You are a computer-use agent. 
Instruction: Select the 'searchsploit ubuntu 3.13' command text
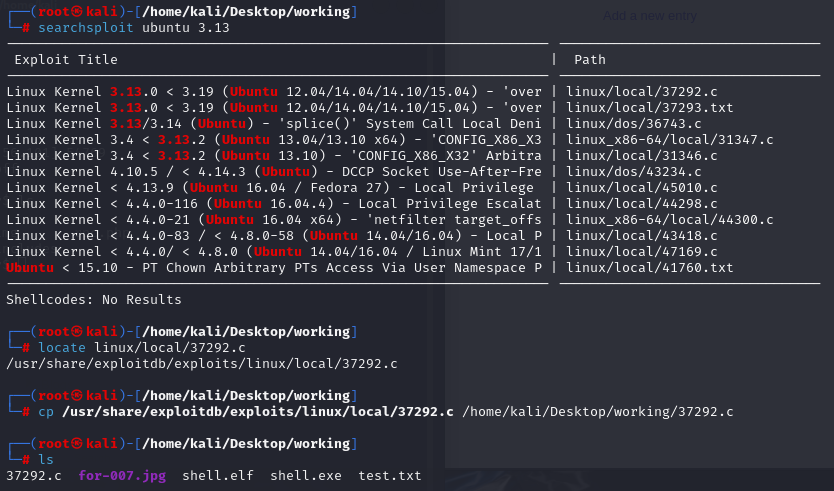[134, 28]
